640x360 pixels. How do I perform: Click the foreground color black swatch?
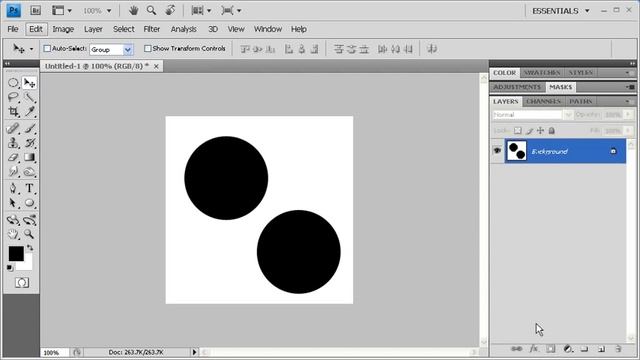click(16, 253)
